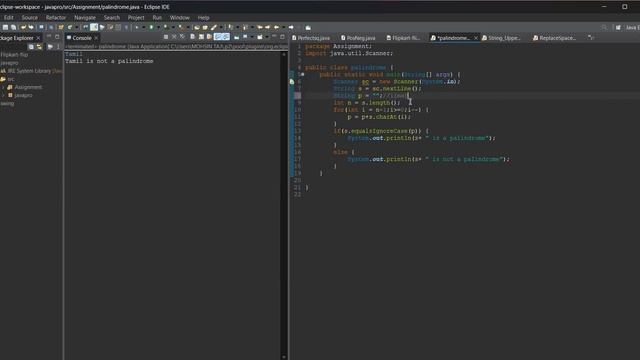This screenshot has width=640, height=360.
Task: Click Remove Launch icon in Console
Action: (174, 37)
